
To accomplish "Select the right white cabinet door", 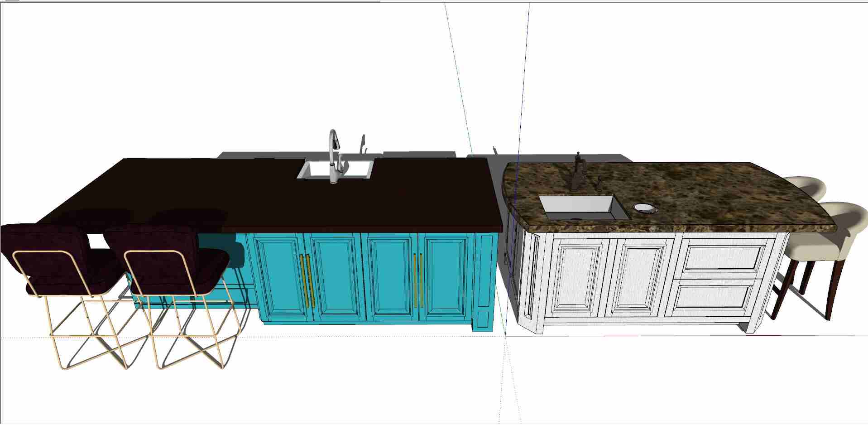I will click(x=638, y=278).
